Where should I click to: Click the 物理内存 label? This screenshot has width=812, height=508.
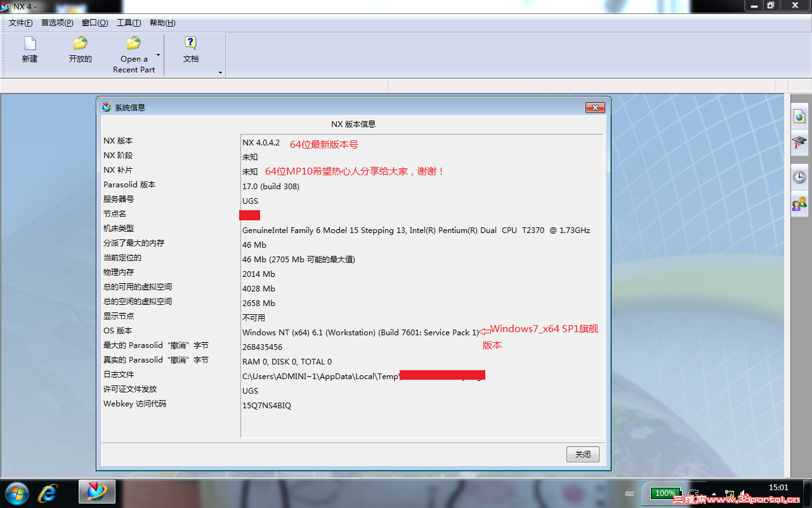click(119, 272)
